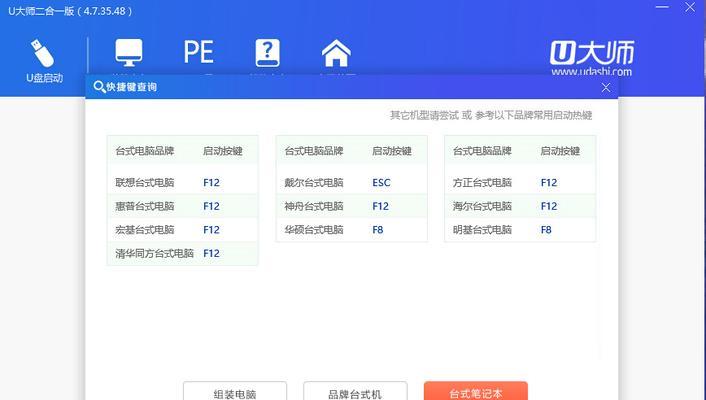
Task: Click the F8 key value for 明基
Action: point(546,230)
